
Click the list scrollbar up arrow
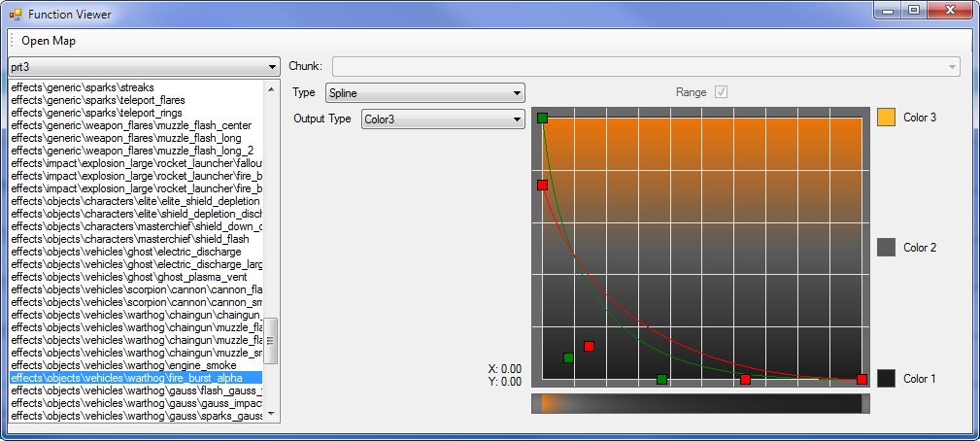[x=271, y=87]
